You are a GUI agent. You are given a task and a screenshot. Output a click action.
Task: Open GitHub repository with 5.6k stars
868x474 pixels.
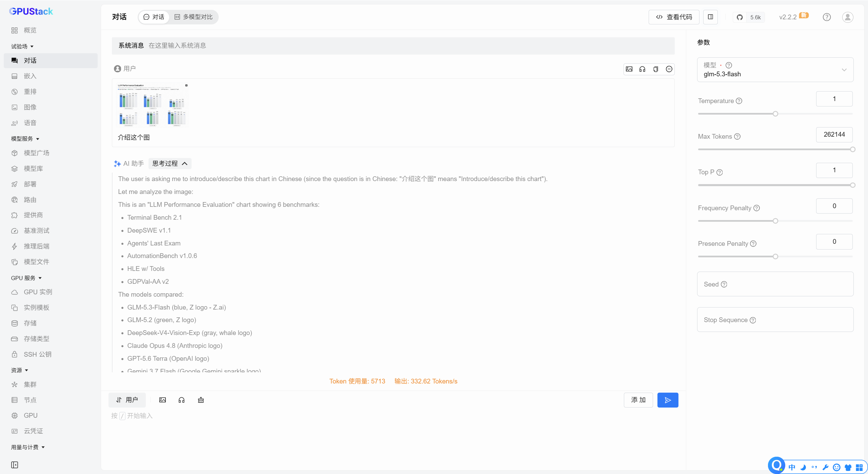[749, 17]
